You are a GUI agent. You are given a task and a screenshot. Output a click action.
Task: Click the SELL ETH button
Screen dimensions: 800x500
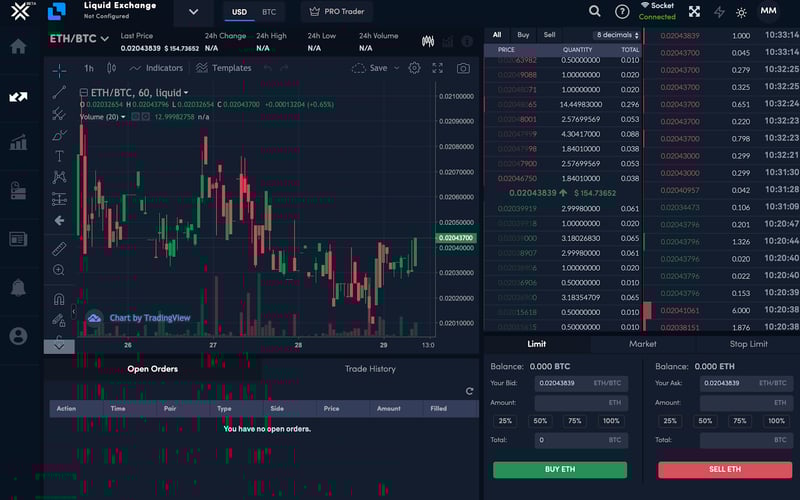coord(725,469)
